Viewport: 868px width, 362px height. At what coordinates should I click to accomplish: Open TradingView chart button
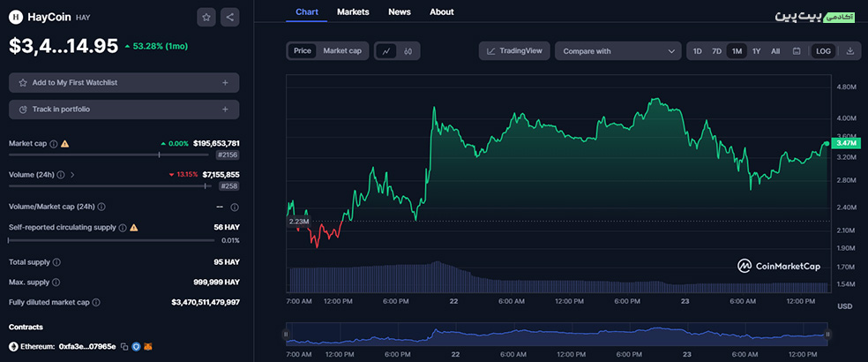[x=514, y=51]
